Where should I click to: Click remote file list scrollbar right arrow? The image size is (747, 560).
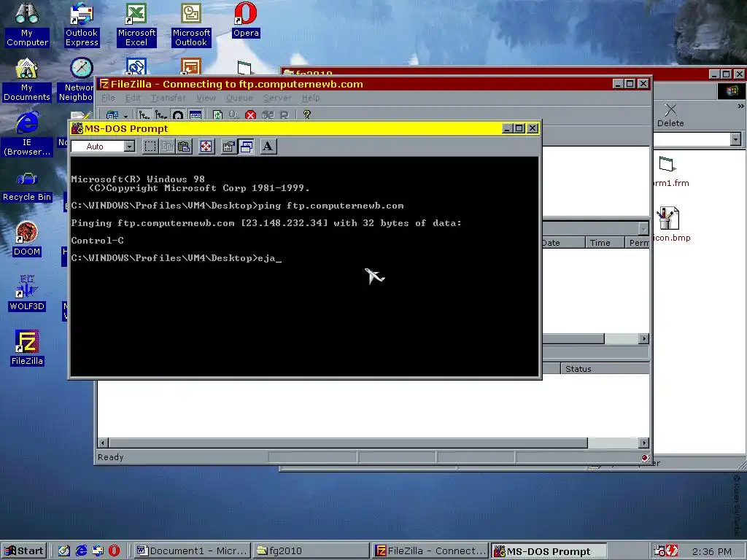click(644, 338)
